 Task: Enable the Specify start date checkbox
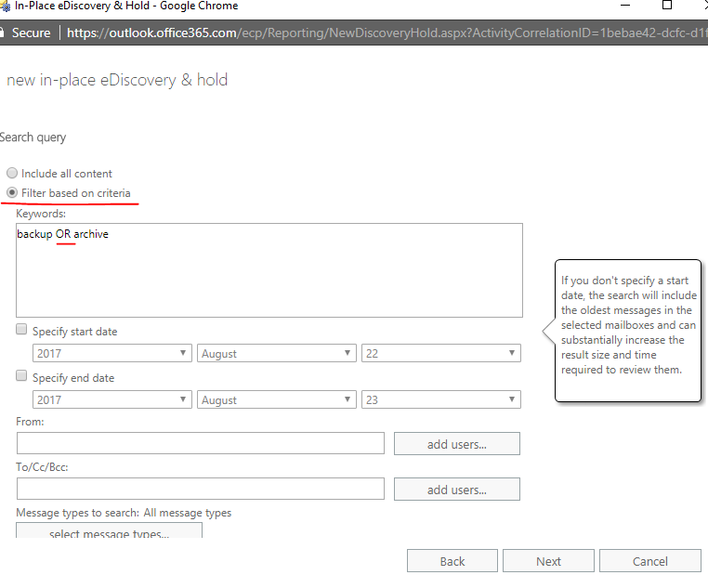[21, 330]
